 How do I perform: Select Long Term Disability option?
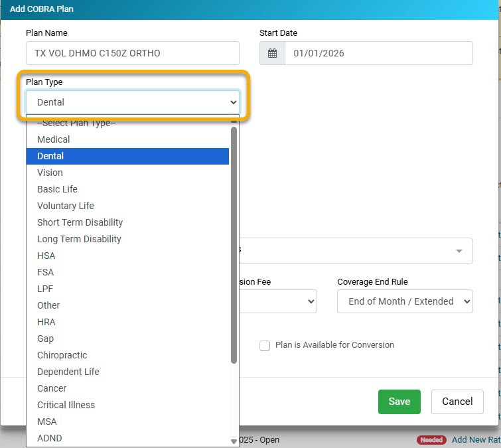tap(80, 239)
